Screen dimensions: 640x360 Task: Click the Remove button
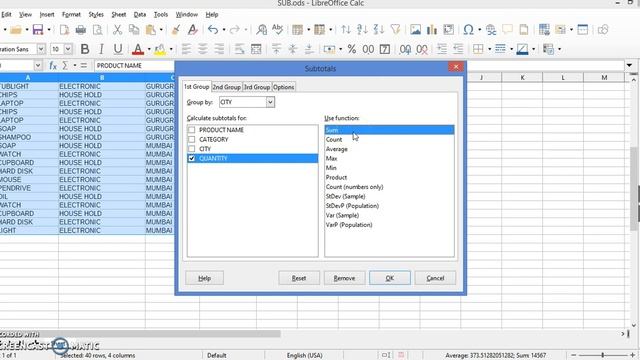pos(344,278)
